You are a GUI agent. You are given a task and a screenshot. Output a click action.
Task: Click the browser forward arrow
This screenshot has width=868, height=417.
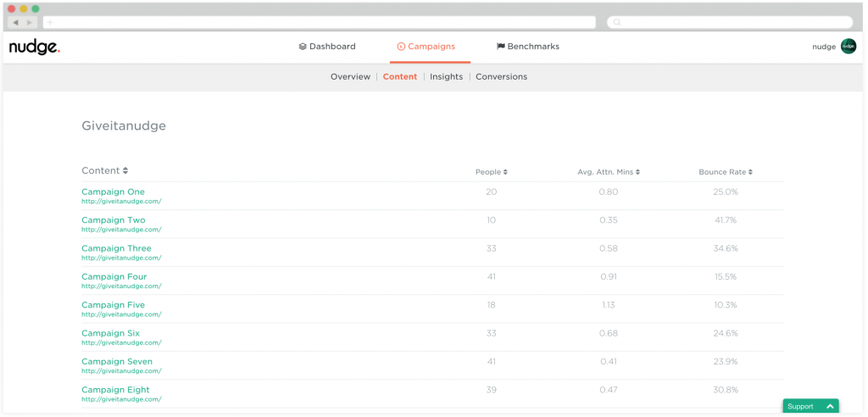[30, 22]
